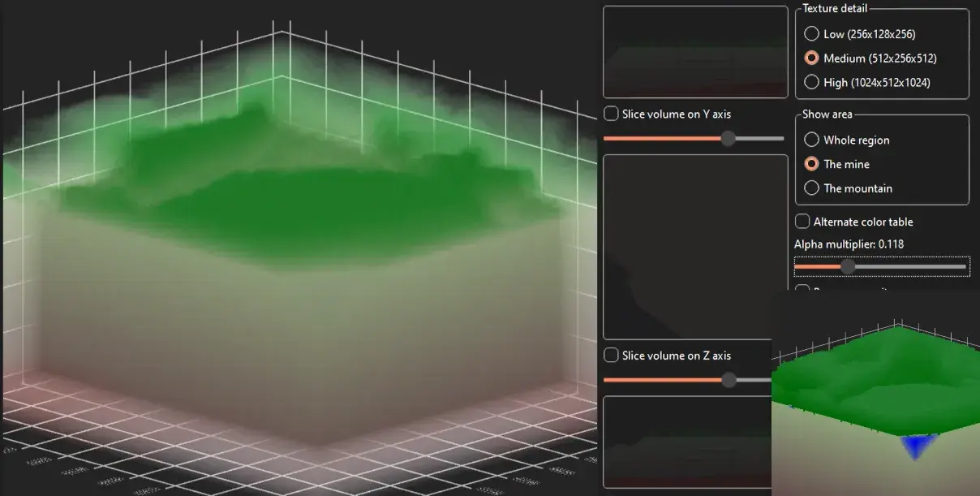Click the Alpha multiplier slider handle
This screenshot has width=980, height=496.
848,266
